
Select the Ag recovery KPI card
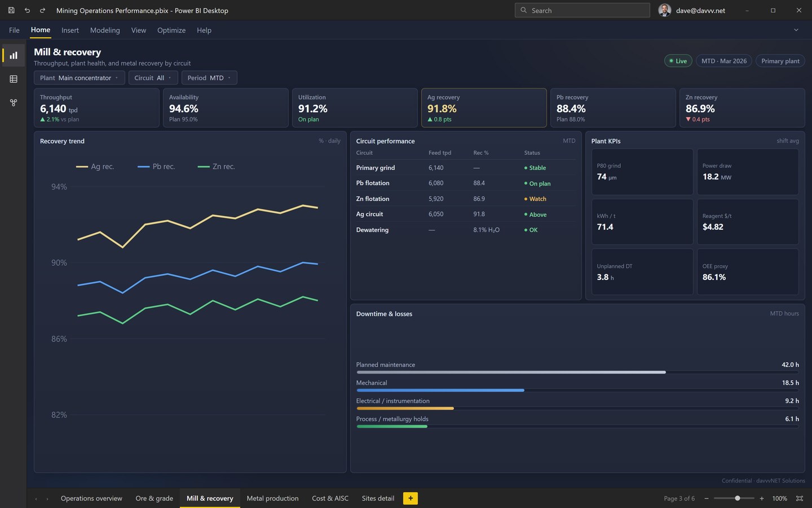[484, 108]
